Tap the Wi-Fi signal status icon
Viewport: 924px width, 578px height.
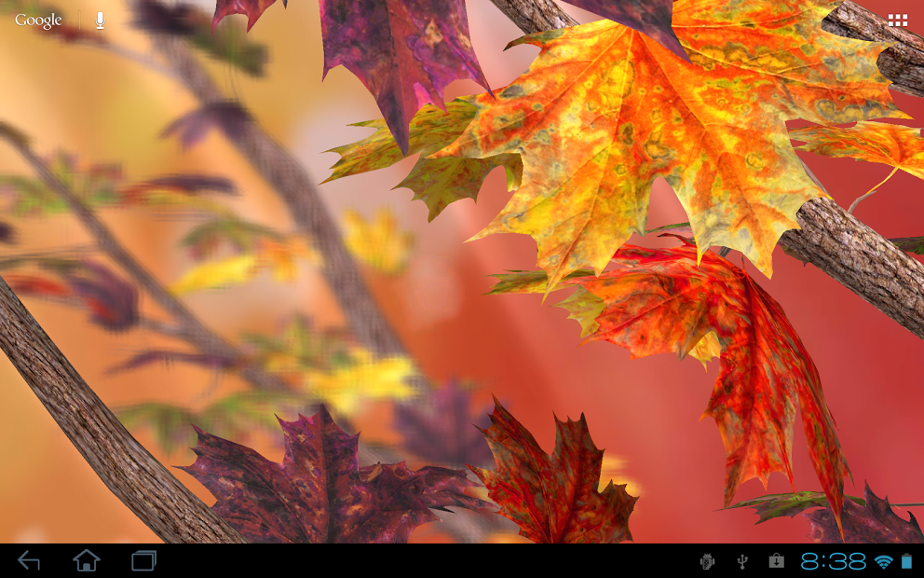[882, 562]
